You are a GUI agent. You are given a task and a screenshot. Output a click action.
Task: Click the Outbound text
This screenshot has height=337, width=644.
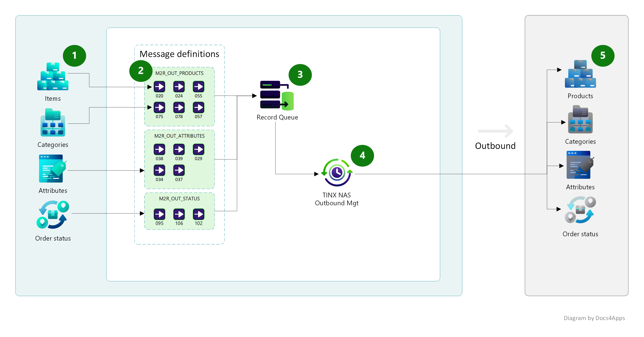tap(495, 146)
